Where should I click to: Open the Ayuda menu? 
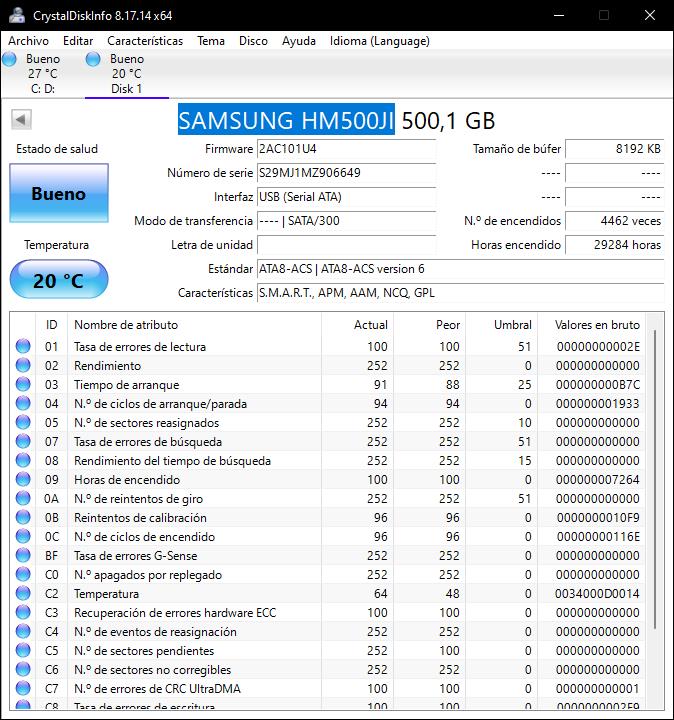click(x=299, y=41)
